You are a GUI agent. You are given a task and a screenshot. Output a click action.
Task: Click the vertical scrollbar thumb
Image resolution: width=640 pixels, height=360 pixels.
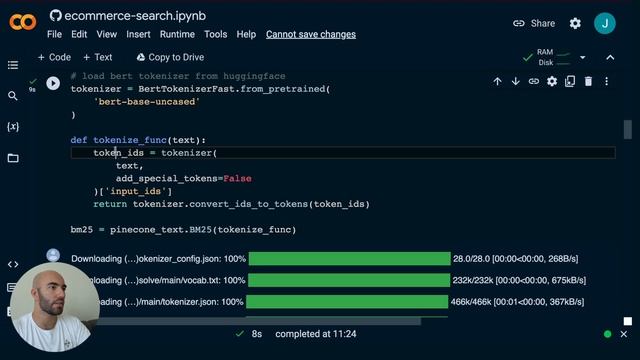click(x=628, y=129)
